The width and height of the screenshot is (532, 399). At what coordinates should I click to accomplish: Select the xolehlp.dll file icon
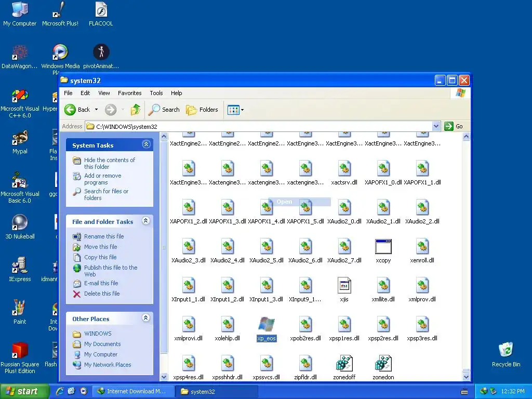228,324
